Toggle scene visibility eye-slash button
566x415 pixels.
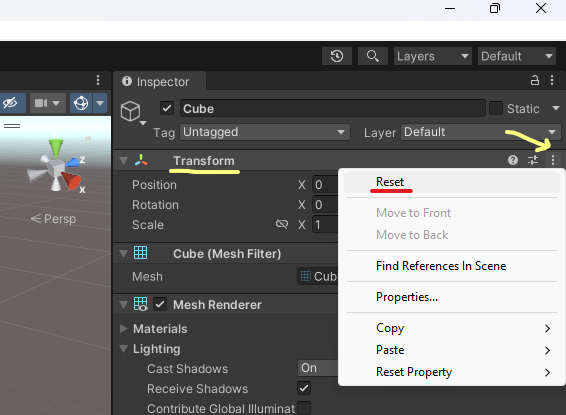12,103
